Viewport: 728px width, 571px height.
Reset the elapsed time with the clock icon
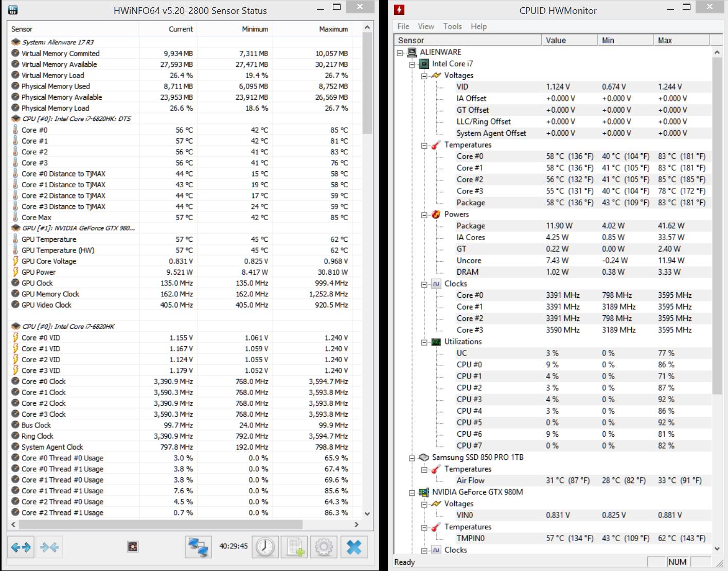pyautogui.click(x=265, y=547)
